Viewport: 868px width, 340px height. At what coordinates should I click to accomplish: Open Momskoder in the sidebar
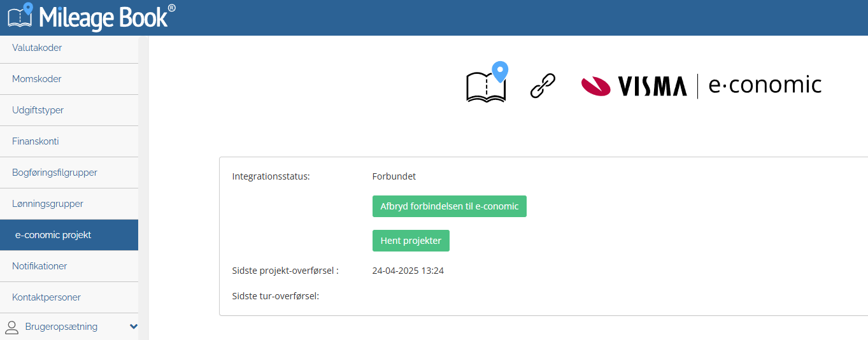pyautogui.click(x=69, y=79)
